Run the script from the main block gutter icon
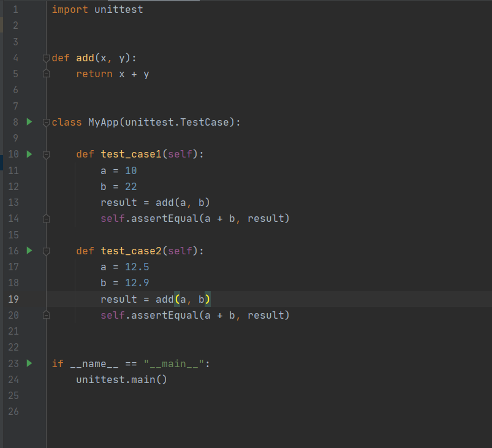 point(29,363)
